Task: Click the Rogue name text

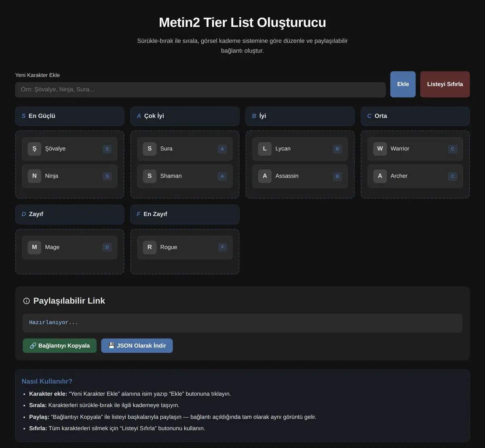Action: click(x=169, y=247)
